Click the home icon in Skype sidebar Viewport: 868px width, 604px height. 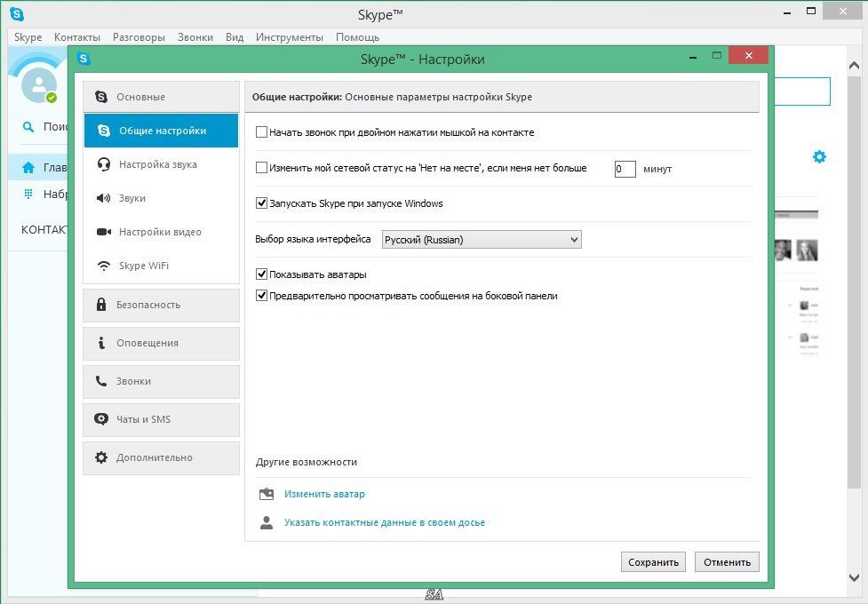tap(28, 167)
